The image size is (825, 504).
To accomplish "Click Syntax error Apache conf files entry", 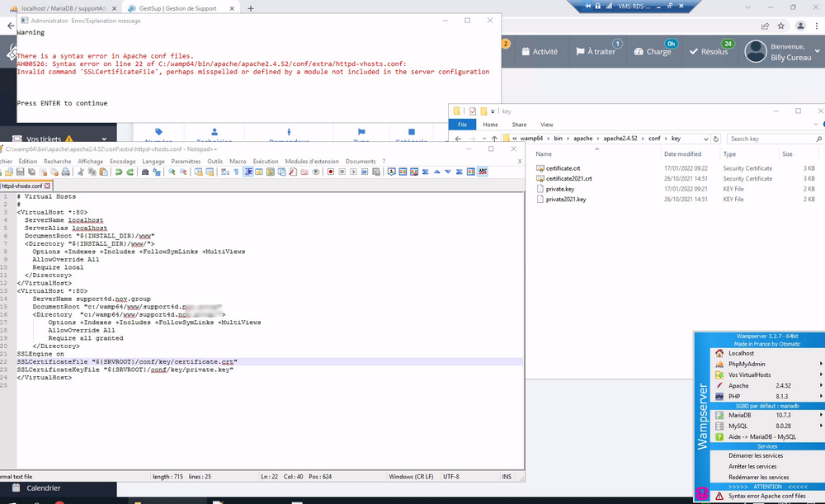I will [766, 496].
